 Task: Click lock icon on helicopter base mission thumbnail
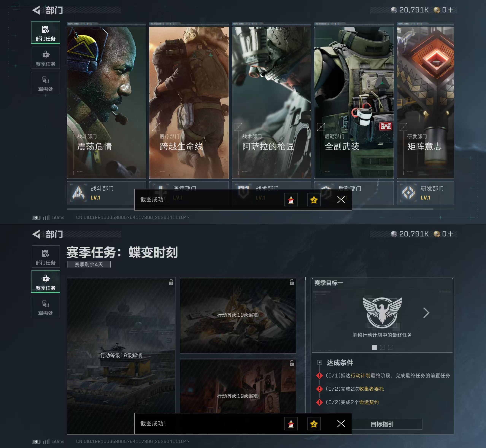171,282
